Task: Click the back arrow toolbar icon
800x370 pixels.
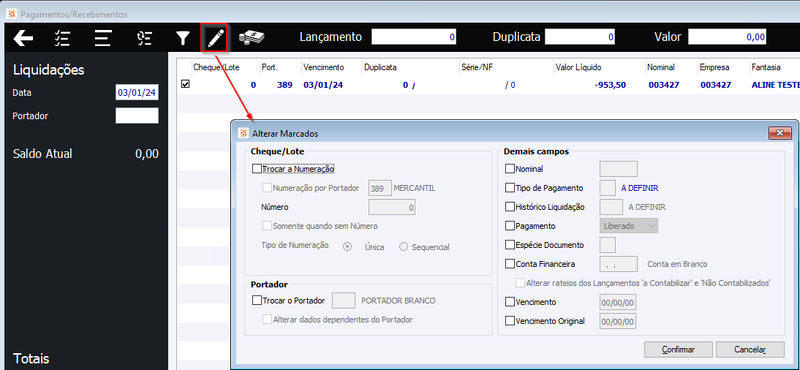Action: tap(23, 38)
